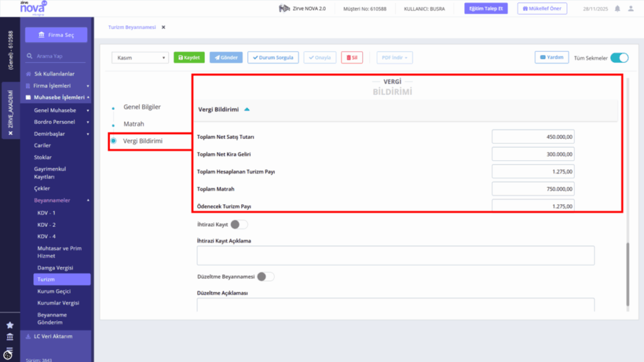Close the ZİRVE_AKADEMİ side tab with X
The width and height of the screenshot is (644, 362).
tap(11, 133)
